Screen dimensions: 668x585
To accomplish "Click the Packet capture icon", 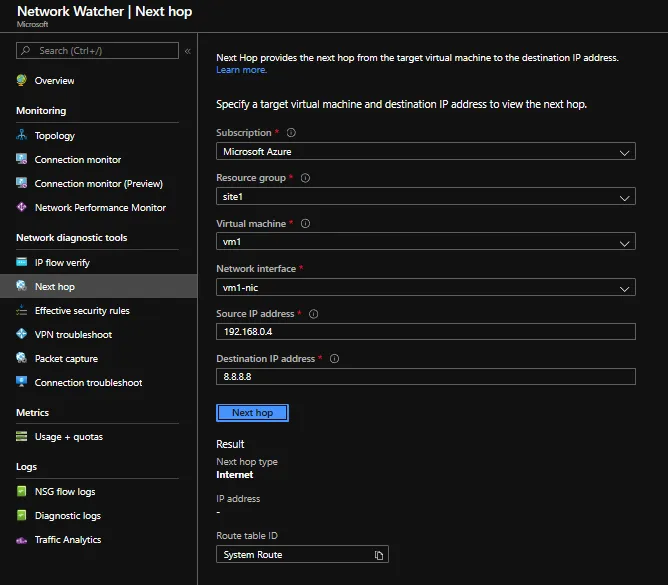I will pyautogui.click(x=22, y=358).
